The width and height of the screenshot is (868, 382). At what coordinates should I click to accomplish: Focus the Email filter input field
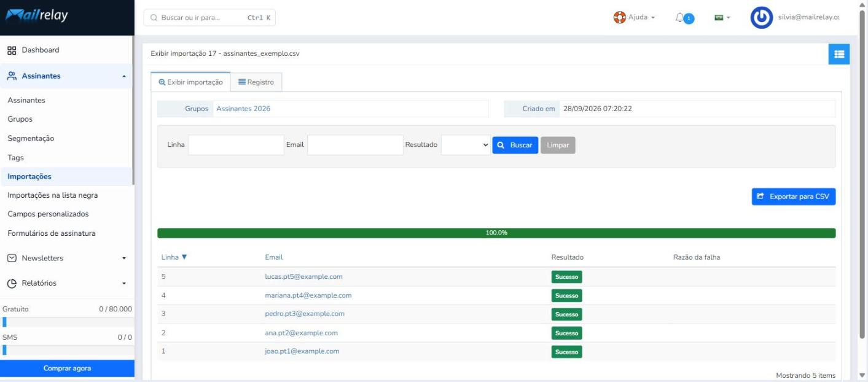355,145
